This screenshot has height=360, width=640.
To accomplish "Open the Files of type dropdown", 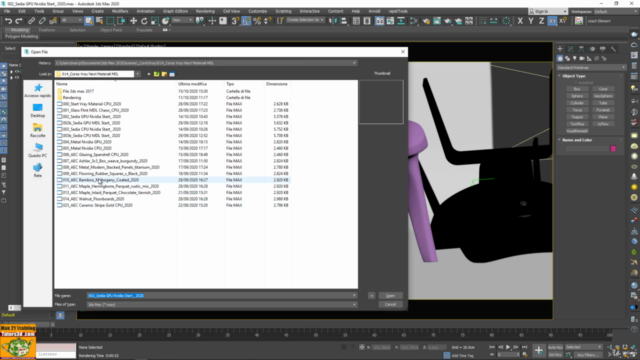I will pos(222,304).
